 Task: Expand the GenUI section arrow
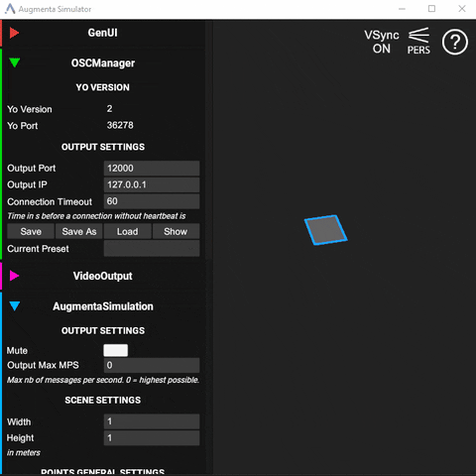tap(14, 33)
